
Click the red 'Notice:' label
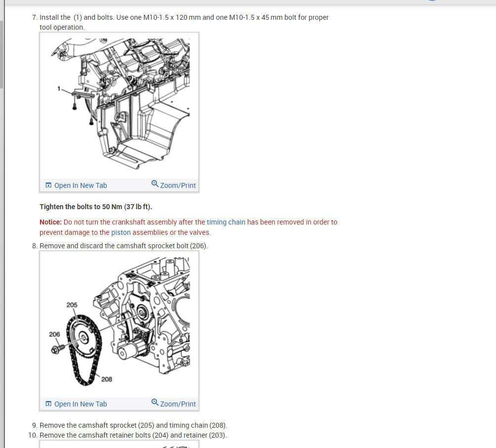50,222
